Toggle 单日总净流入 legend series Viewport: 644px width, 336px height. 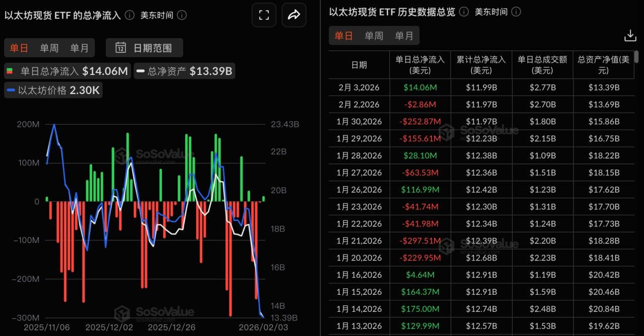click(67, 71)
